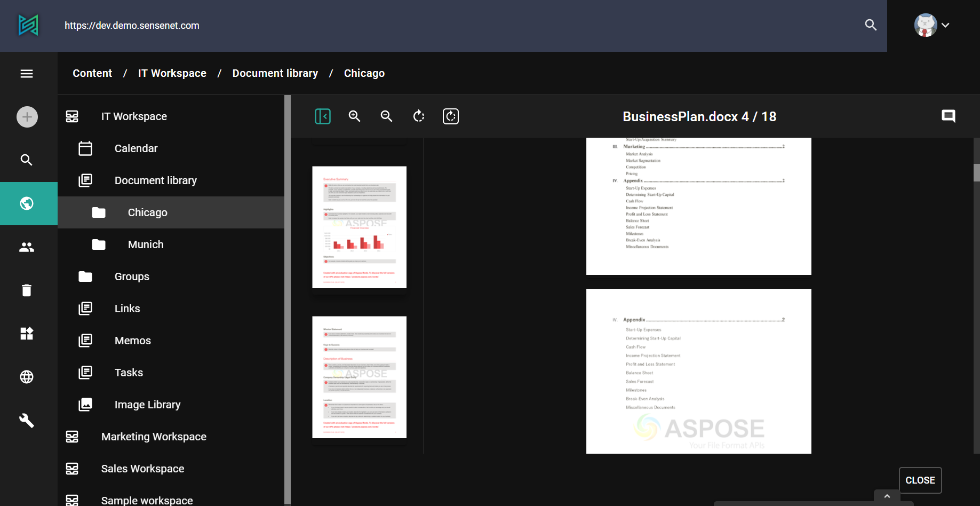Screen dimensions: 980x506
Task: Go to Document library breadcrumb
Action: [x=275, y=73]
